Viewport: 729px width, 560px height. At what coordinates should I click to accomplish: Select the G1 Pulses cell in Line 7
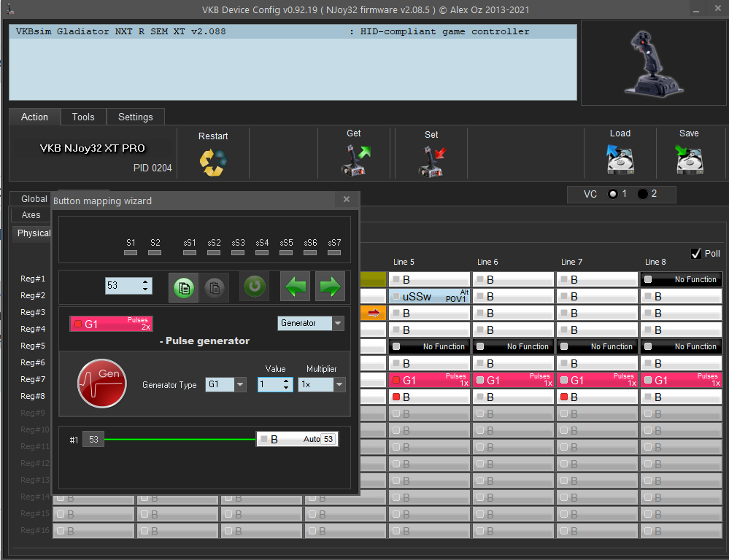[x=597, y=380]
